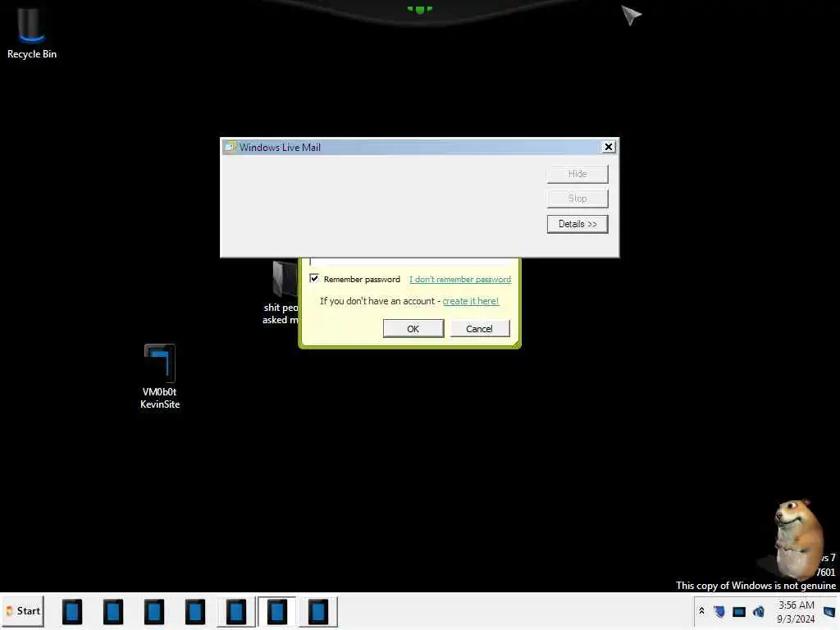Click the hamster desktop mascot
The width and height of the screenshot is (840, 630).
tap(798, 538)
